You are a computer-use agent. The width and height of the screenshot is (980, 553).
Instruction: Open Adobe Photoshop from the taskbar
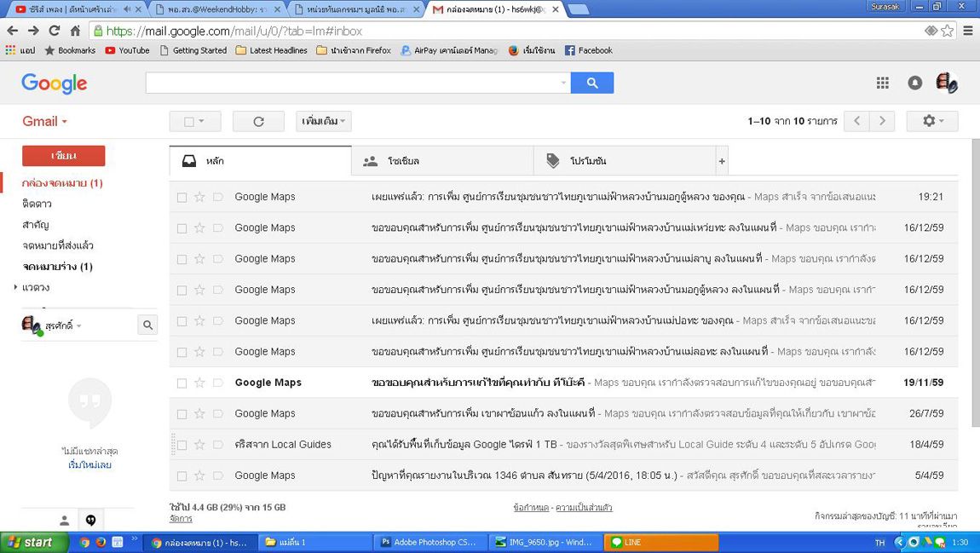click(x=429, y=542)
